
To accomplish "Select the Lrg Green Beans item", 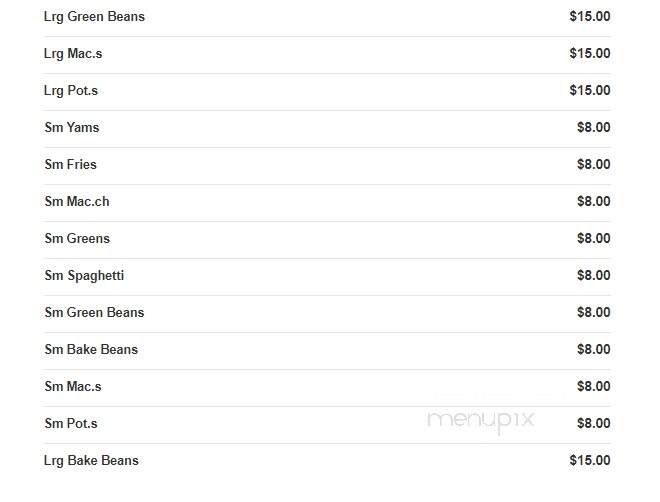I will [x=327, y=17].
